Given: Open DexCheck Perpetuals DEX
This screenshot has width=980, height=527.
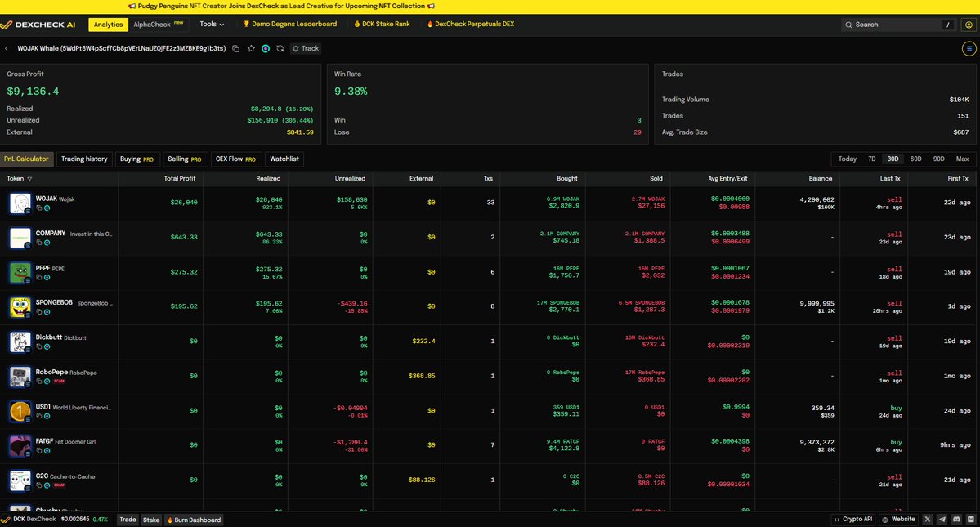Looking at the screenshot, I should [x=471, y=25].
